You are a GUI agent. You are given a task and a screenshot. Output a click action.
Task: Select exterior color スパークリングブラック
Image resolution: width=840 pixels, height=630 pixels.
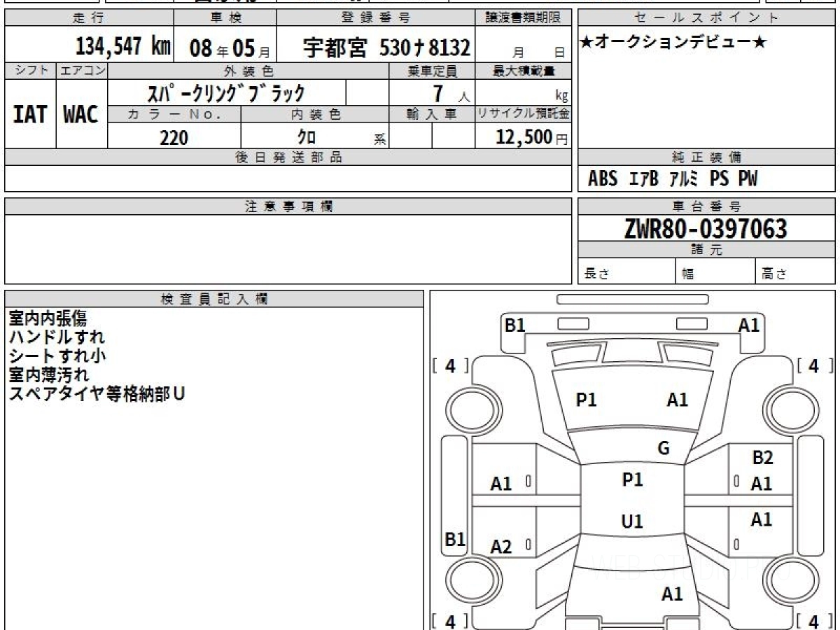[226, 92]
